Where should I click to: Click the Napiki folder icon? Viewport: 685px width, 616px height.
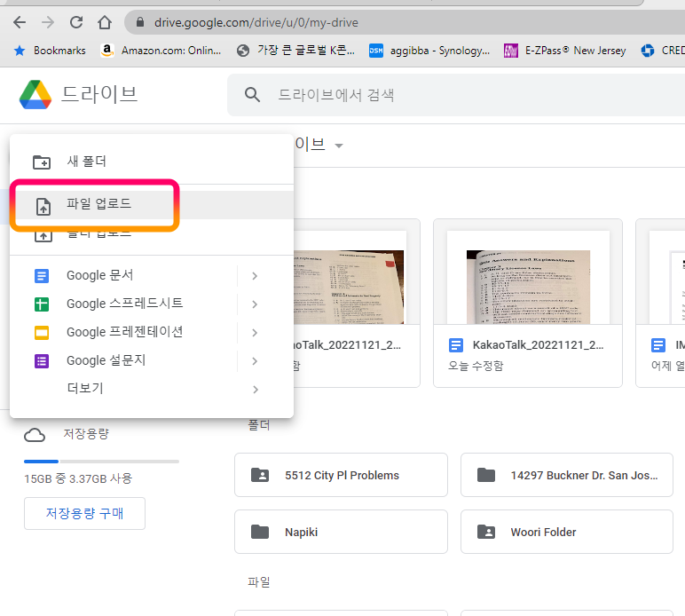coord(260,532)
